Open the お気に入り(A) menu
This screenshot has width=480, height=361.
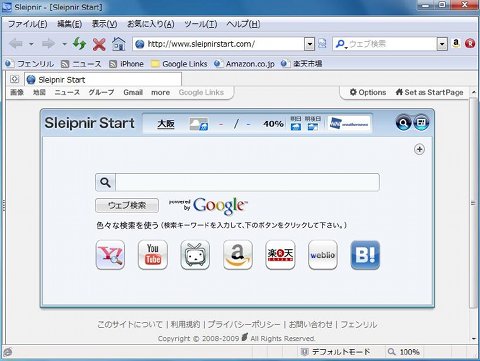151,24
